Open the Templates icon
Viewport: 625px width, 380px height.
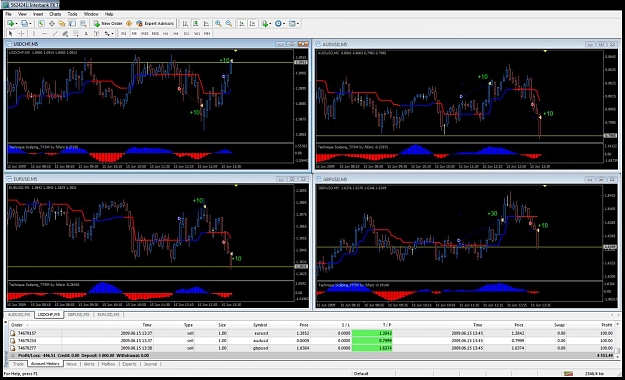coord(292,24)
